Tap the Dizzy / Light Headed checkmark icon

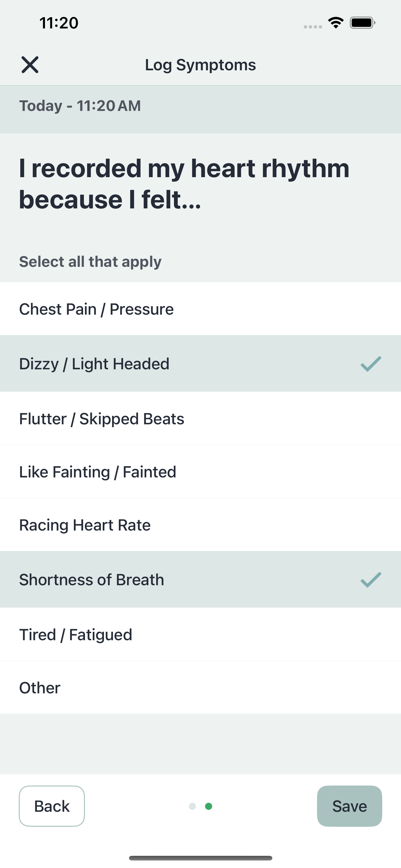pyautogui.click(x=371, y=364)
